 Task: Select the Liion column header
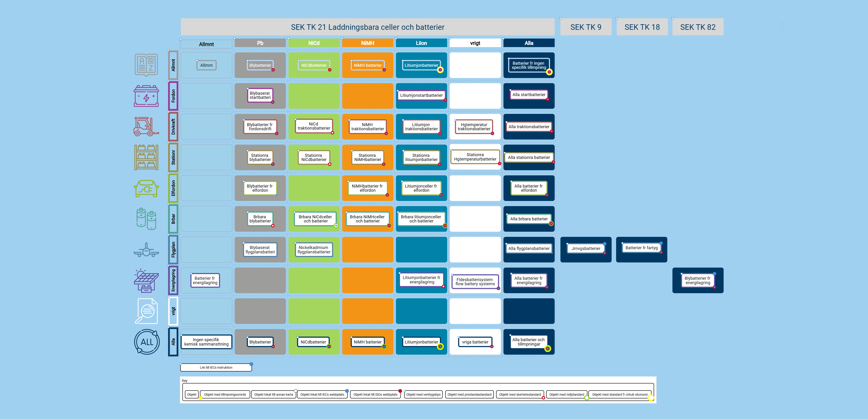(421, 43)
